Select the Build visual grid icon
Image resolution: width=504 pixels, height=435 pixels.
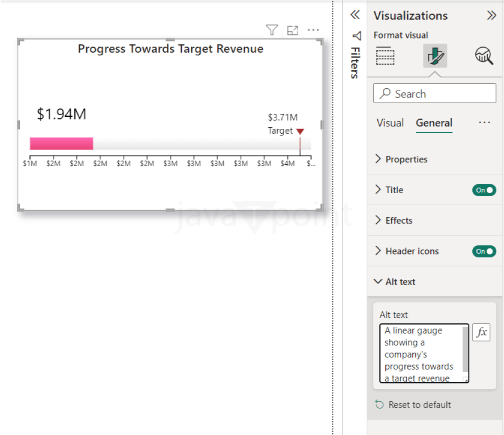point(385,56)
